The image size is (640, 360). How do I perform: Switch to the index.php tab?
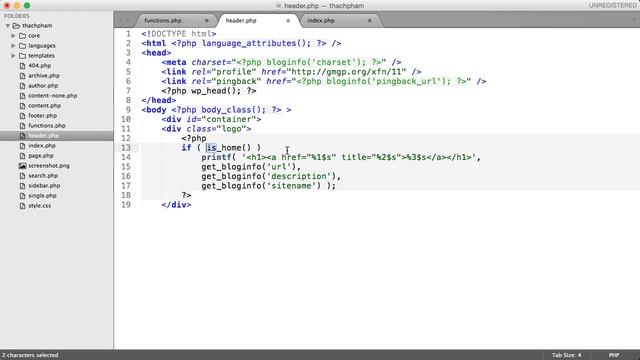[x=321, y=20]
